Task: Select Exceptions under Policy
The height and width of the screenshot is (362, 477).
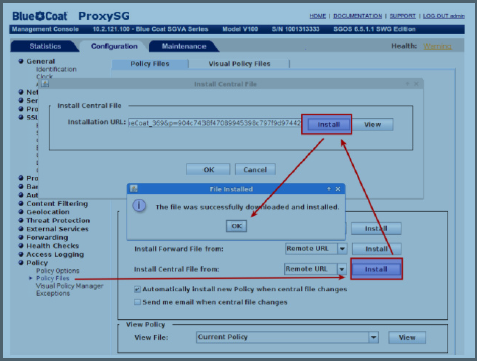Action: coord(53,293)
